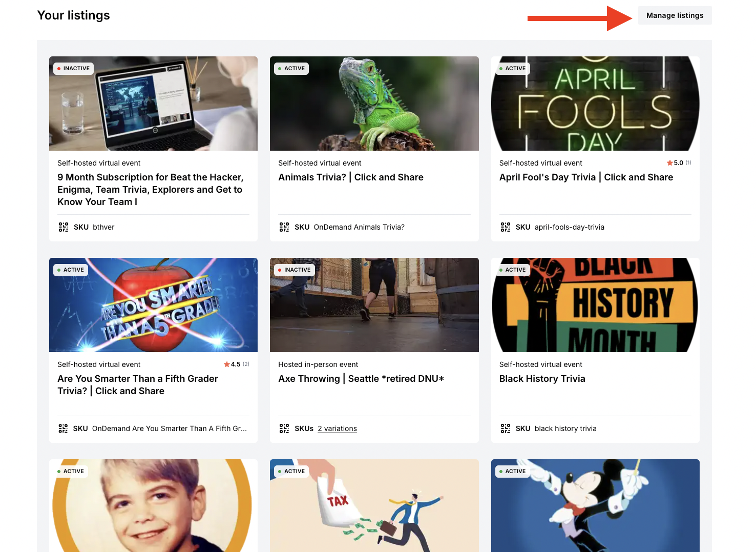The image size is (756, 552).
Task: Click Self-hosted virtual event label above Black History Trivia
Action: pyautogui.click(x=541, y=364)
